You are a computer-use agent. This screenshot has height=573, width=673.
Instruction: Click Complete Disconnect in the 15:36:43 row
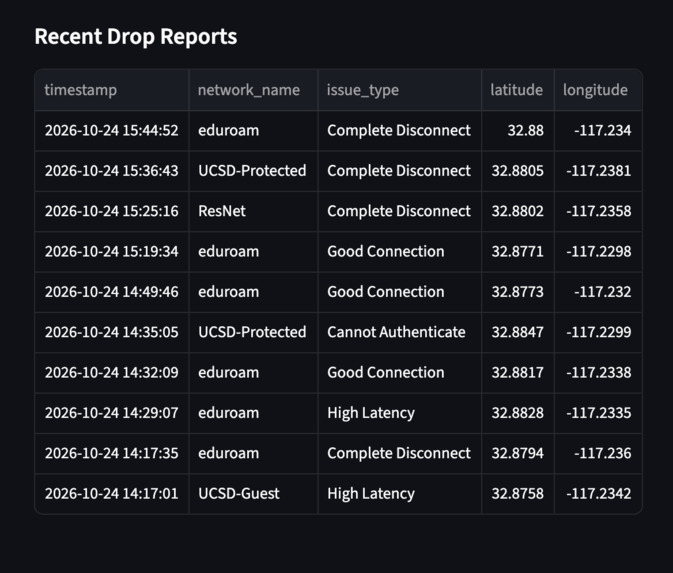tap(400, 171)
